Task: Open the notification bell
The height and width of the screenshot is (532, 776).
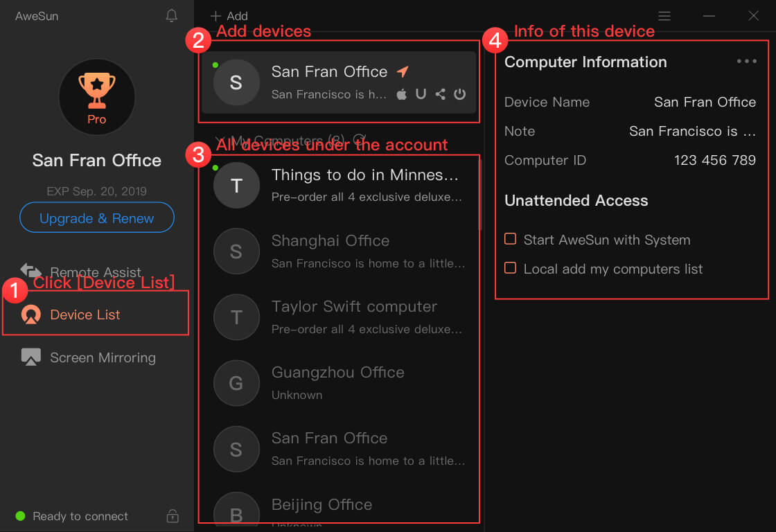Action: [172, 15]
